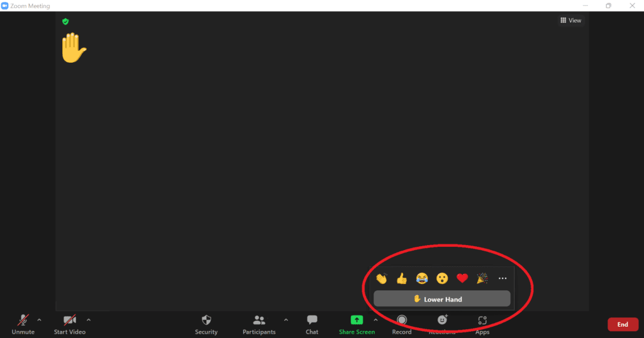The height and width of the screenshot is (338, 644).
Task: Click the clapping hands reaction emoji
Action: pyautogui.click(x=381, y=278)
